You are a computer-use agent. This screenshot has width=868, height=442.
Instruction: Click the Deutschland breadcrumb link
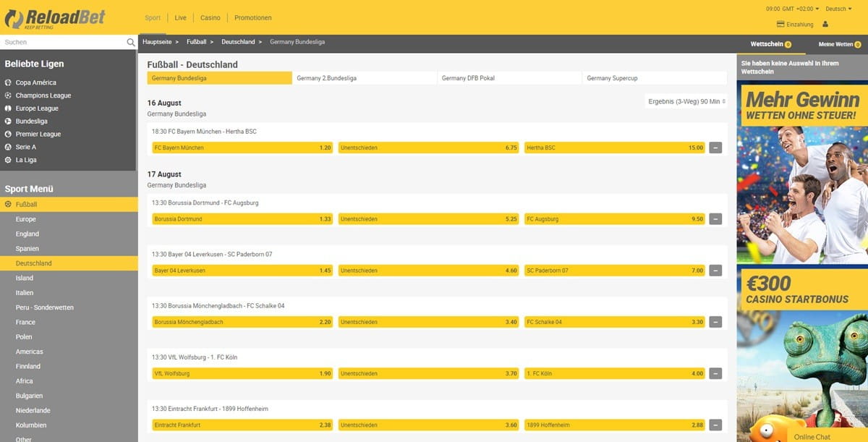point(238,42)
